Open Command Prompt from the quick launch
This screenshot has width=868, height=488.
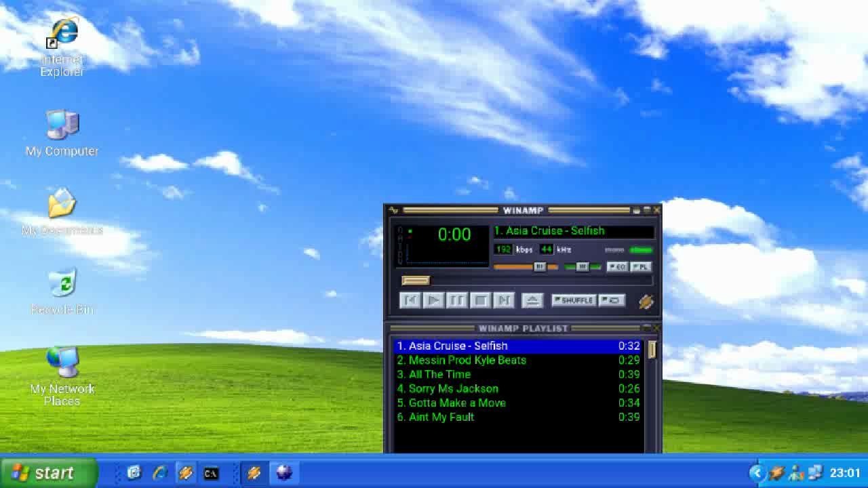[211, 472]
